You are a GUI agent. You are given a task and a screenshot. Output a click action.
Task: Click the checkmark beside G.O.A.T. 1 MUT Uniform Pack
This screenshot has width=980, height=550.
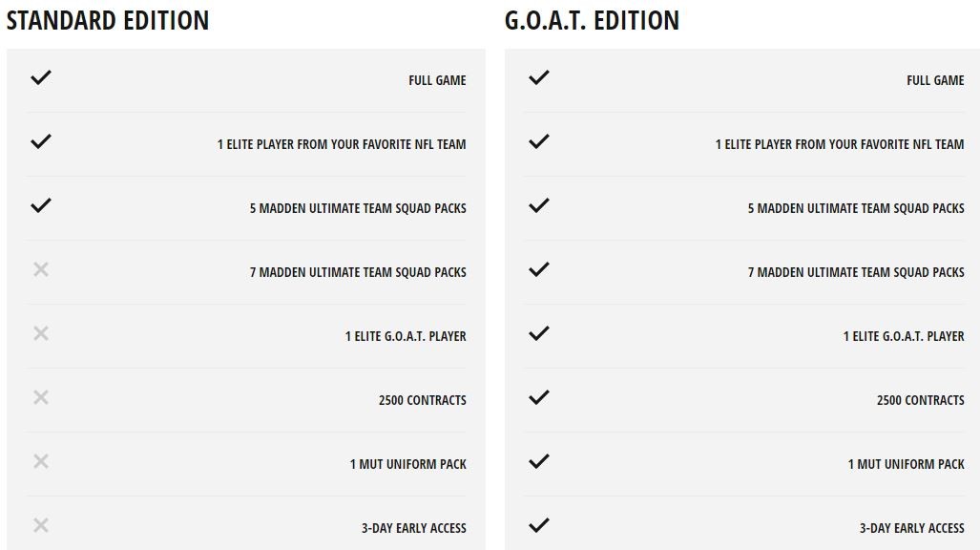point(539,461)
